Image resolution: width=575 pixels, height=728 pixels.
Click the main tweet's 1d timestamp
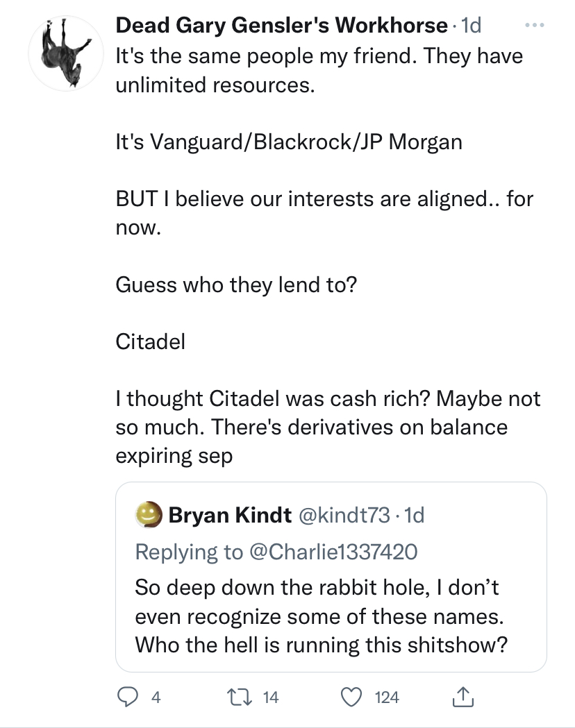click(472, 26)
